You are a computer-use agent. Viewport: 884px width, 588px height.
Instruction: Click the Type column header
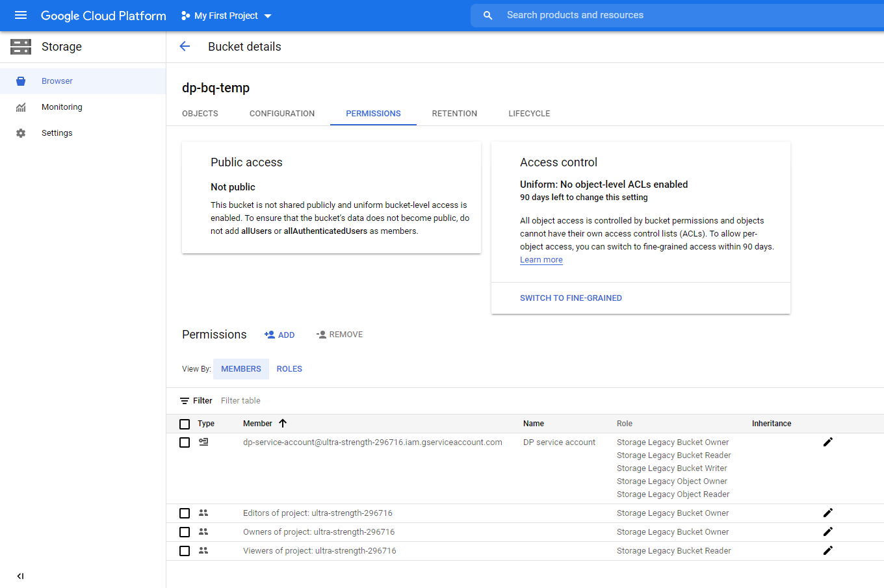coord(206,424)
